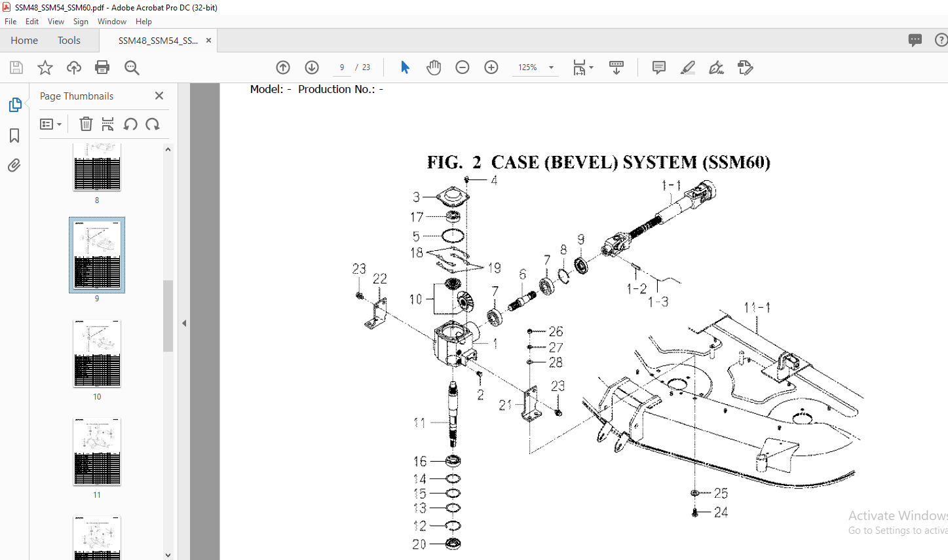Select page 11 thumbnail

pos(97,452)
